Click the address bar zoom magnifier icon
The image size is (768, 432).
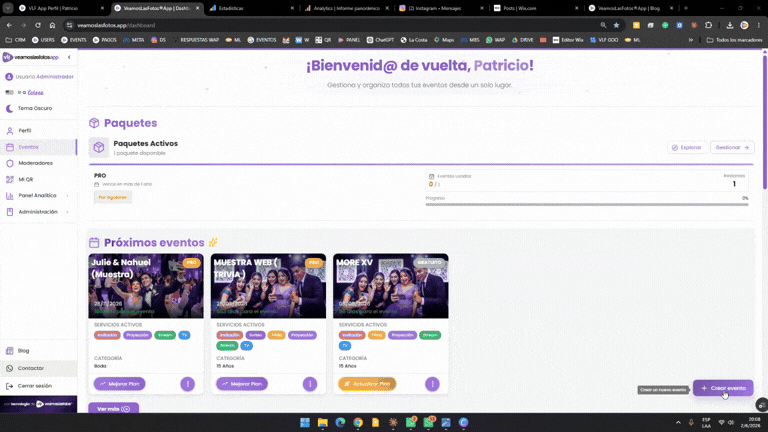tap(603, 25)
